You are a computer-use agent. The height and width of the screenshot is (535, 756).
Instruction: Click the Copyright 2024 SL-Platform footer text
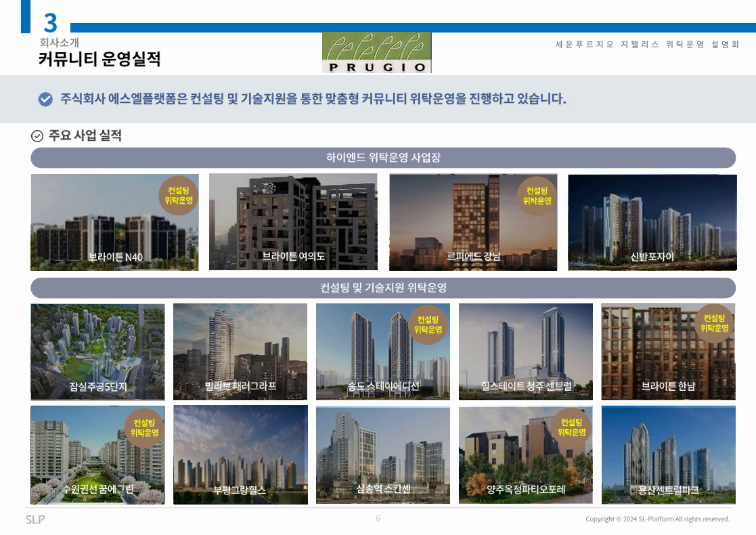(x=658, y=519)
